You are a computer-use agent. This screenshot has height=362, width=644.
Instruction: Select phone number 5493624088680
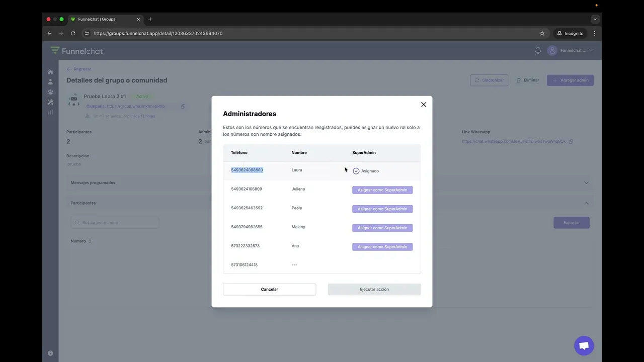click(x=247, y=170)
